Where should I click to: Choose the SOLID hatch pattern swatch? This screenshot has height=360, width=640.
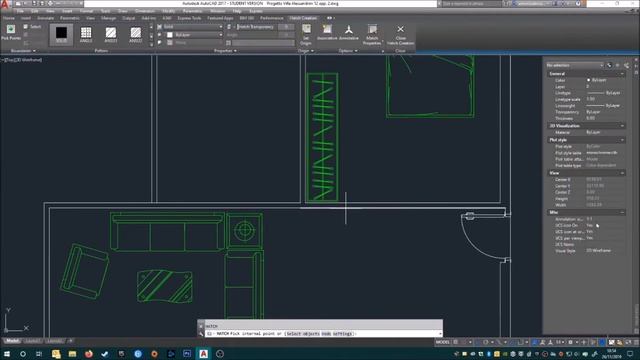click(61, 34)
